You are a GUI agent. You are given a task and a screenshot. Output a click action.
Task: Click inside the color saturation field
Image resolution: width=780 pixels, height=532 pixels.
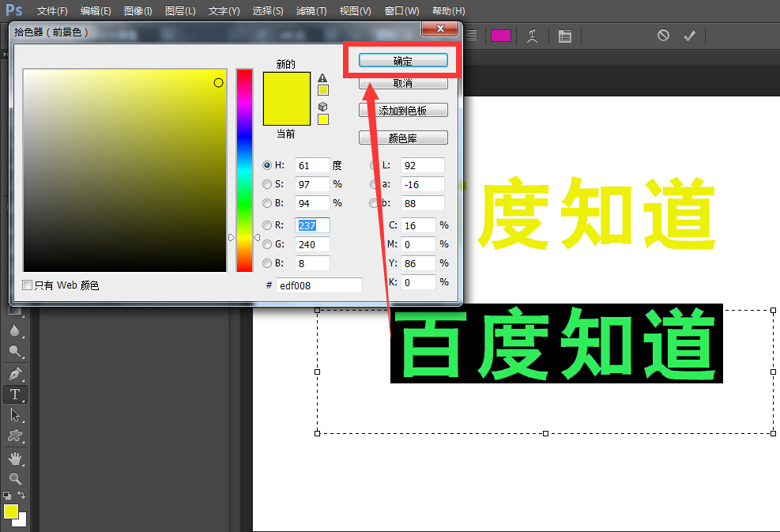pyautogui.click(x=125, y=170)
